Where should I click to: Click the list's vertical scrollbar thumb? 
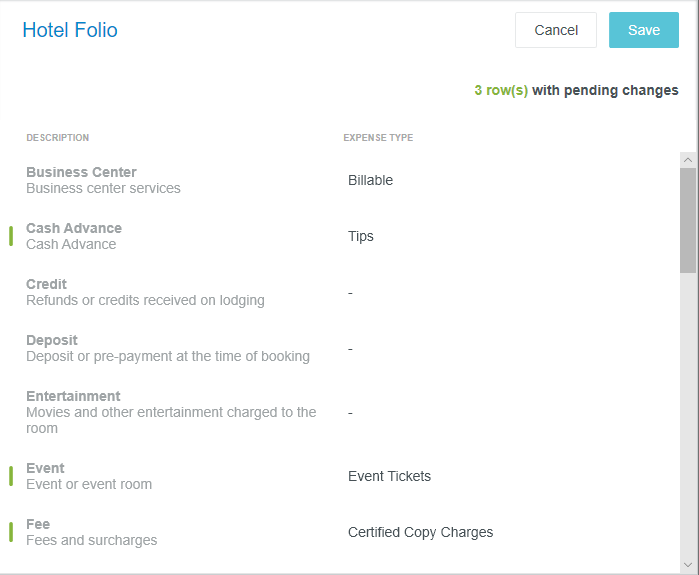[687, 220]
